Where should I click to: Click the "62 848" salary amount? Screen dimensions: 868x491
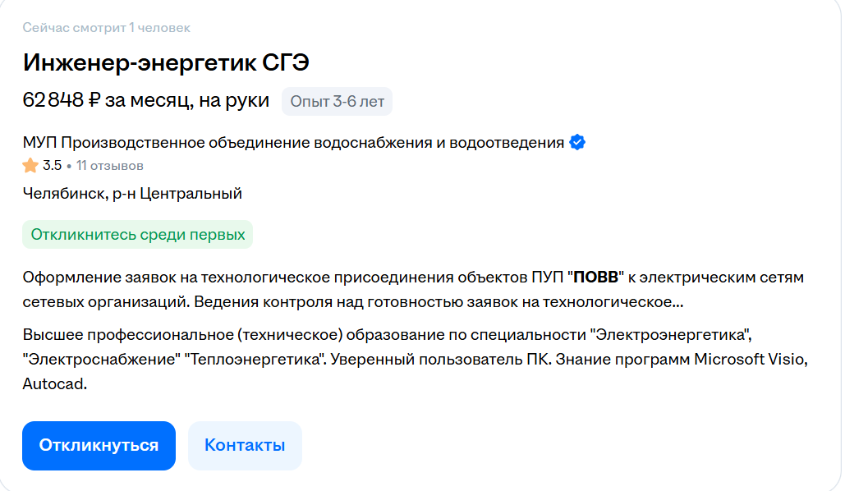[53, 101]
